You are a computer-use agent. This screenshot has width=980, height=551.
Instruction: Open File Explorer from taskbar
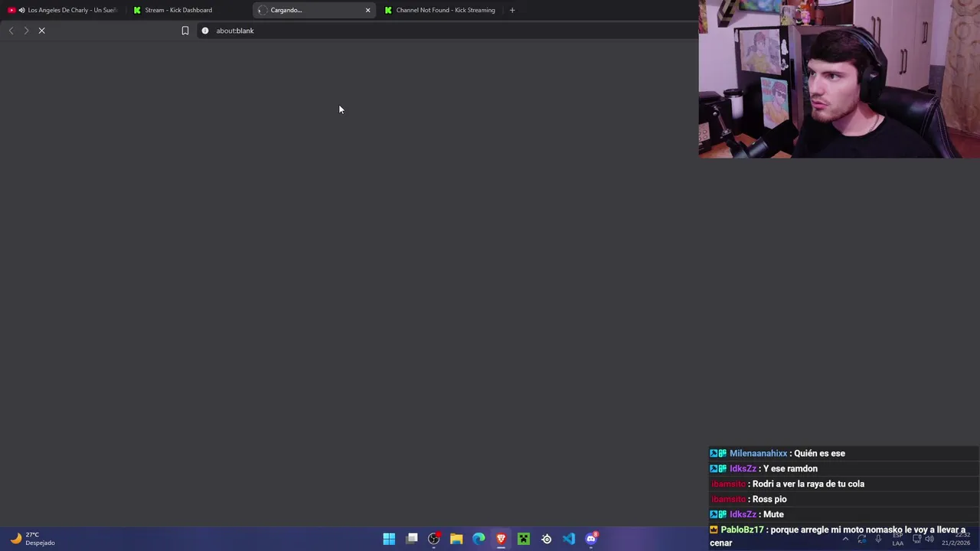pyautogui.click(x=456, y=539)
